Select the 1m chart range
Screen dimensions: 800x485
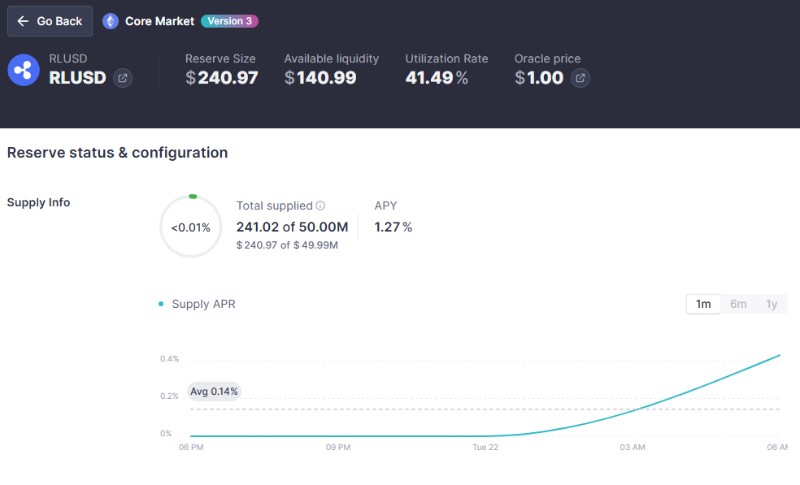[x=703, y=304]
